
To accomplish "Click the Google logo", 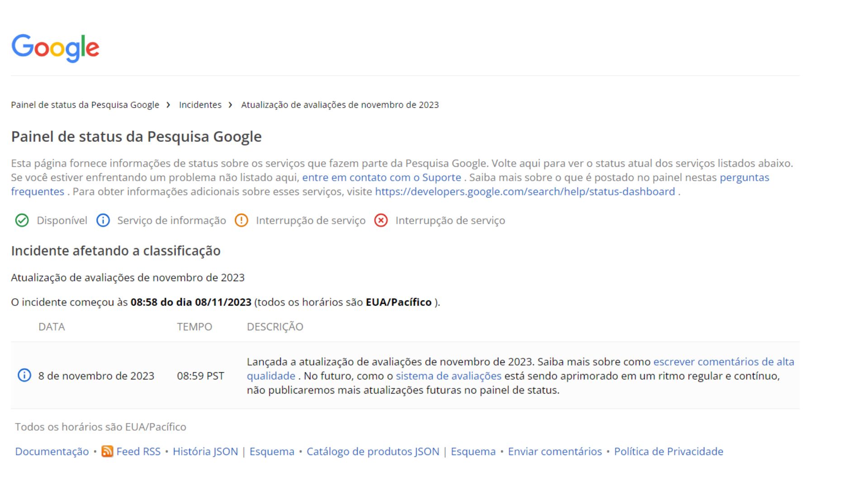I will click(x=55, y=47).
